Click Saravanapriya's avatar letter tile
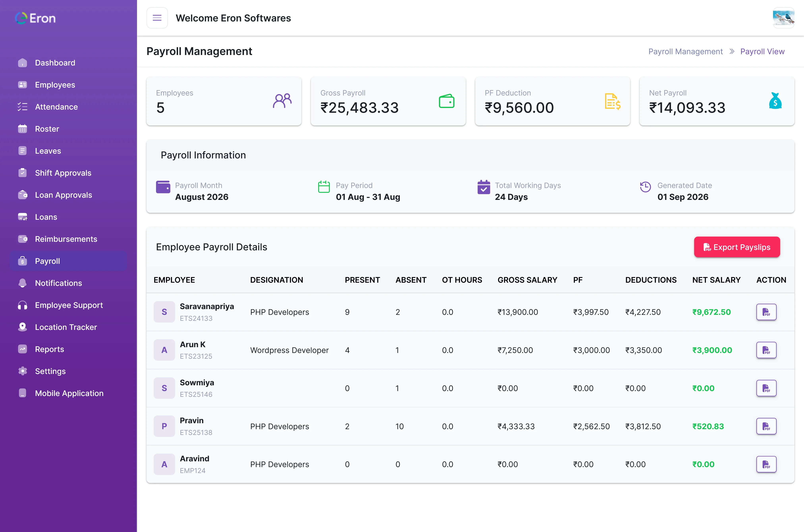Viewport: 804px width, 532px height. [164, 312]
